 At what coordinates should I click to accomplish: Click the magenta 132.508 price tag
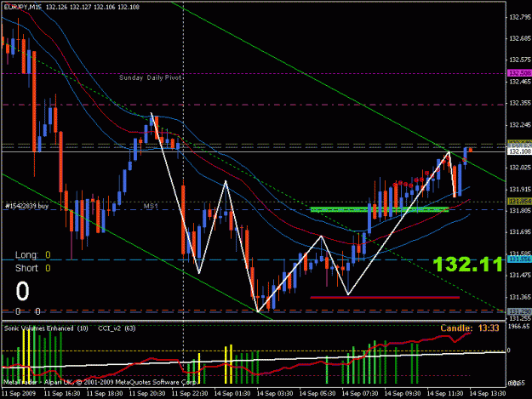[519, 73]
